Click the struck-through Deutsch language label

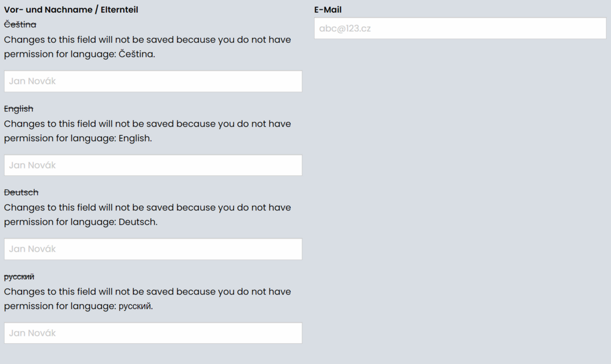[x=21, y=192]
